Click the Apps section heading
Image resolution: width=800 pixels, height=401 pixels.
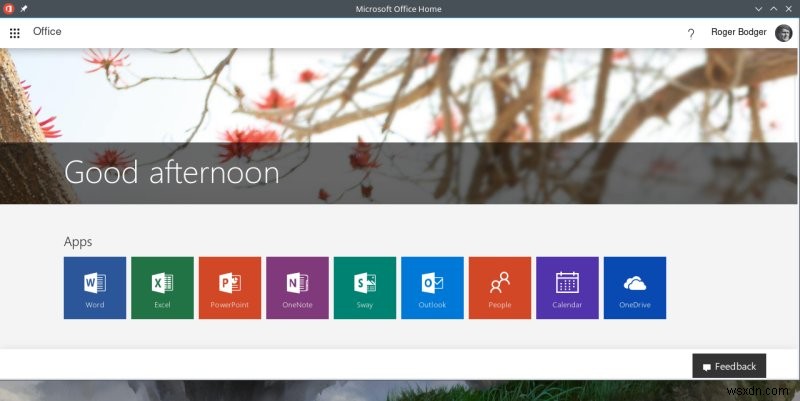click(x=78, y=242)
